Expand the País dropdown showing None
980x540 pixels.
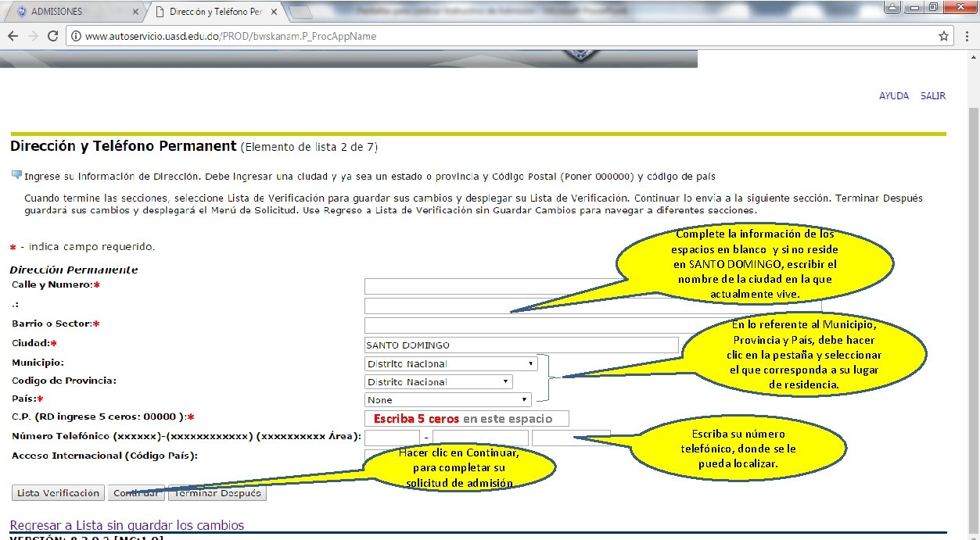click(448, 399)
